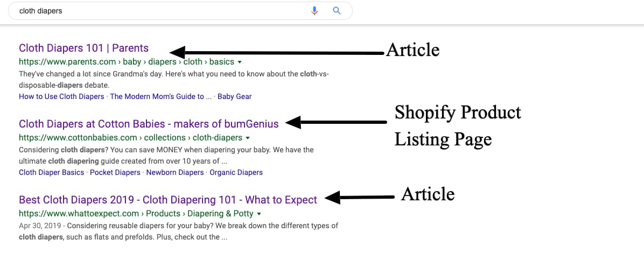The image size is (644, 260).
Task: Click the green parents.com breadcrumb URL
Action: (126, 62)
